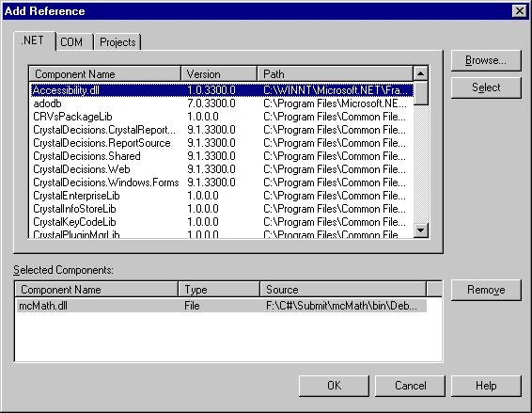Click version 7.0.3300.0 of adodb
The height and width of the screenshot is (413, 532).
(211, 103)
